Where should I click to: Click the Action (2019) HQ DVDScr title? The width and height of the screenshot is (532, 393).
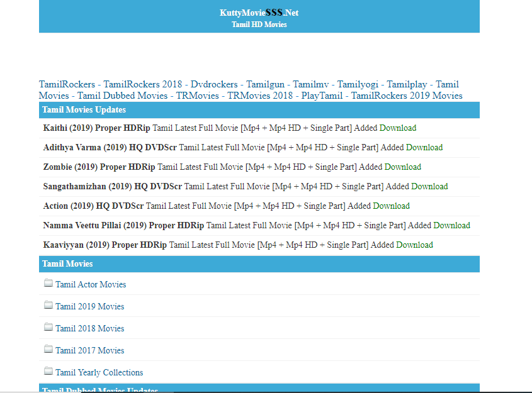pyautogui.click(x=93, y=206)
